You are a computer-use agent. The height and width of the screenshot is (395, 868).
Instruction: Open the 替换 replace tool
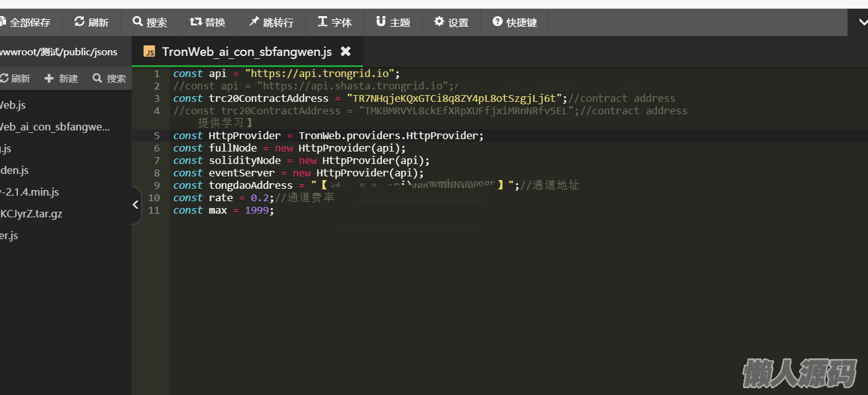tap(208, 22)
